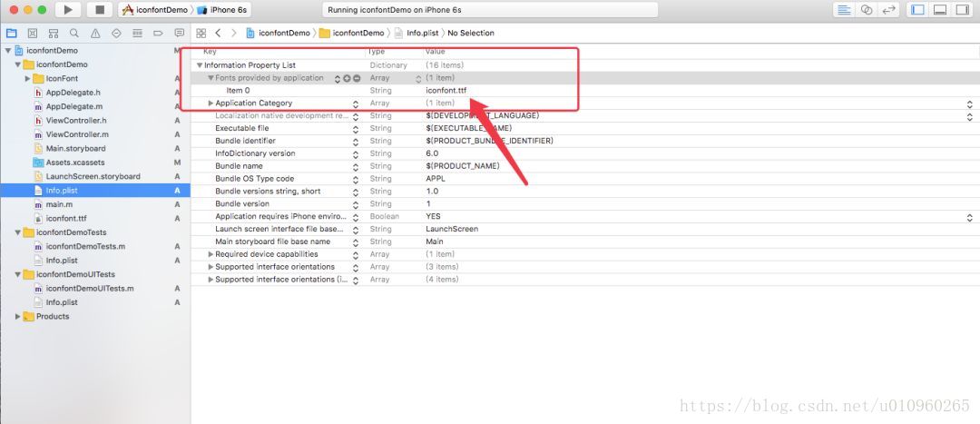Run the project with the Play button
Screen dimensions: 980x424
(69, 9)
